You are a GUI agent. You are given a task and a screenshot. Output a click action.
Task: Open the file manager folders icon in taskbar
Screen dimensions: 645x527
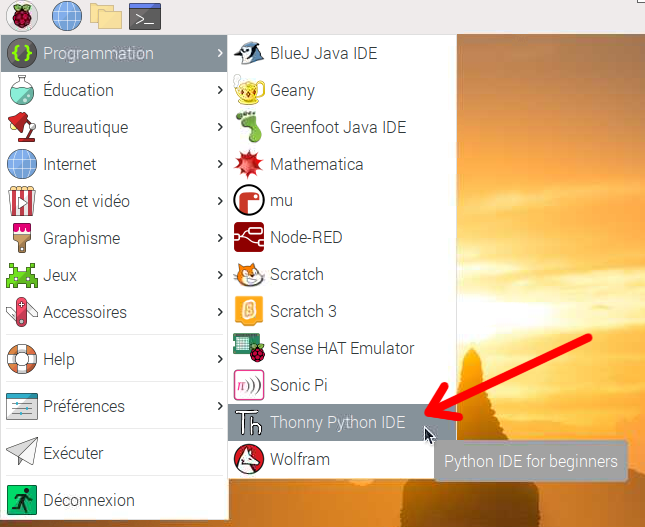click(106, 16)
